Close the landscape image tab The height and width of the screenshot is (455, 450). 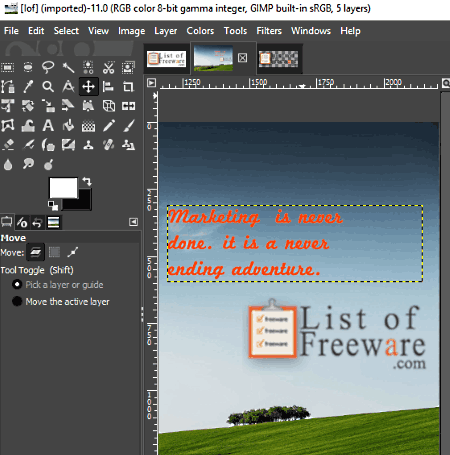243,58
